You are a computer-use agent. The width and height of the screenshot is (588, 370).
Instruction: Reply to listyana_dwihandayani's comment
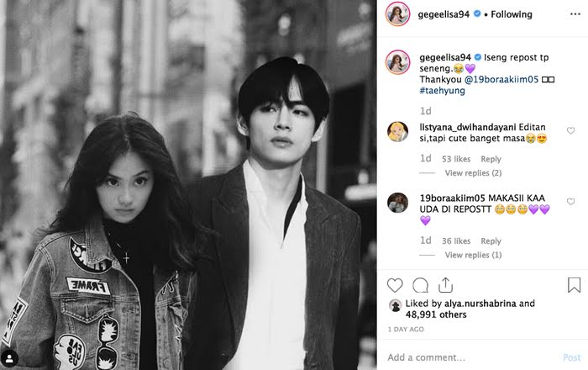click(x=491, y=159)
